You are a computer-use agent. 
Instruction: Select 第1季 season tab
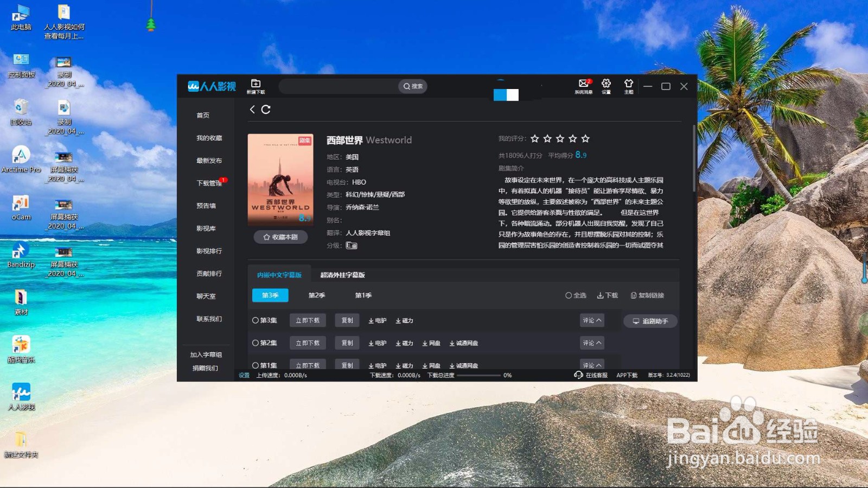[363, 295]
